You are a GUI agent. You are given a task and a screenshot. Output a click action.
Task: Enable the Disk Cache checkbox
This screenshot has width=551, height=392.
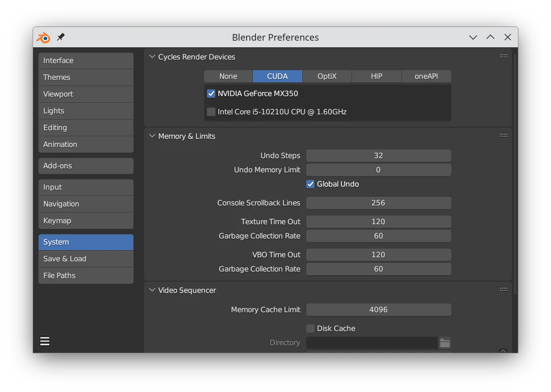[310, 328]
